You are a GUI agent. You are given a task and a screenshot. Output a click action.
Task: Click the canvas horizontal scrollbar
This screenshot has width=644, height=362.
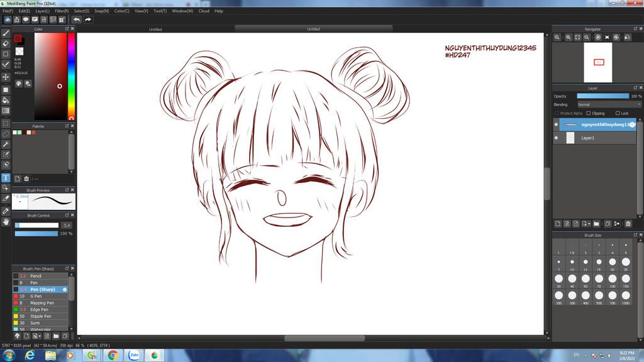click(325, 339)
